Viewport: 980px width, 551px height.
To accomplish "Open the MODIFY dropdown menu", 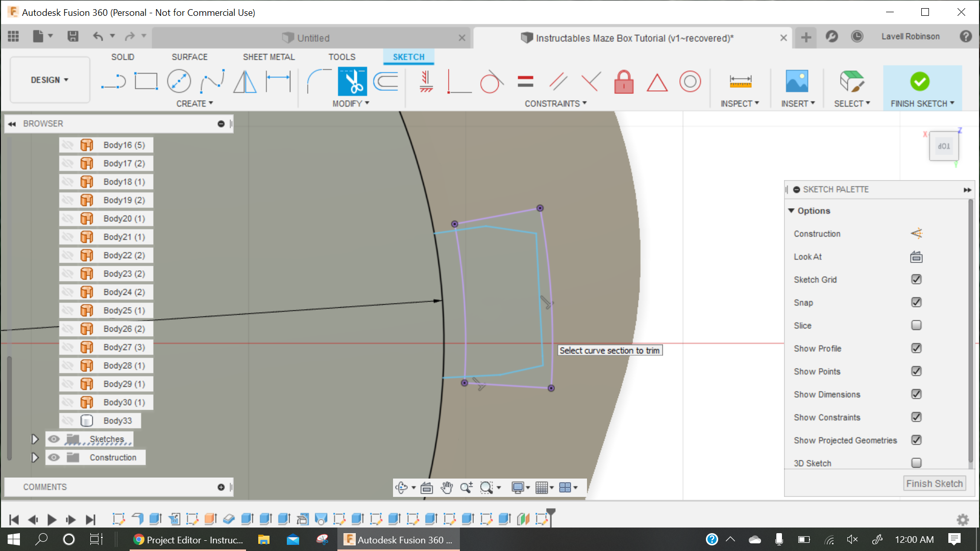I will (x=351, y=104).
